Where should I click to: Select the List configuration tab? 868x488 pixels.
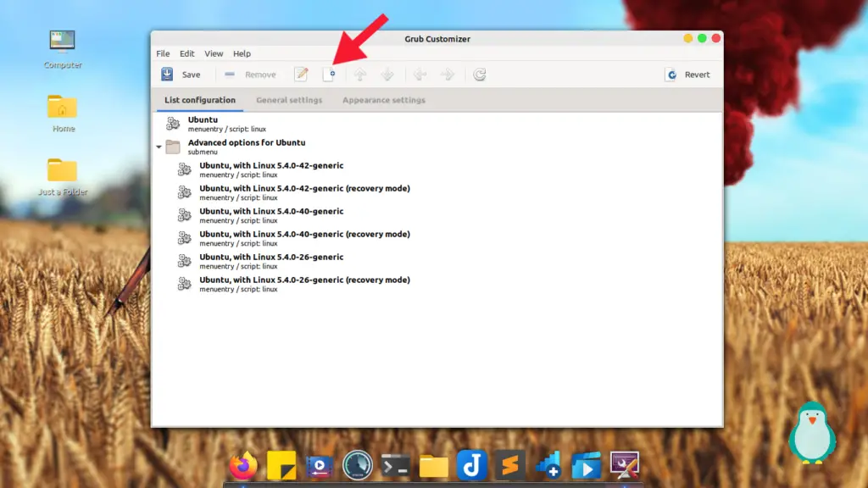[200, 100]
